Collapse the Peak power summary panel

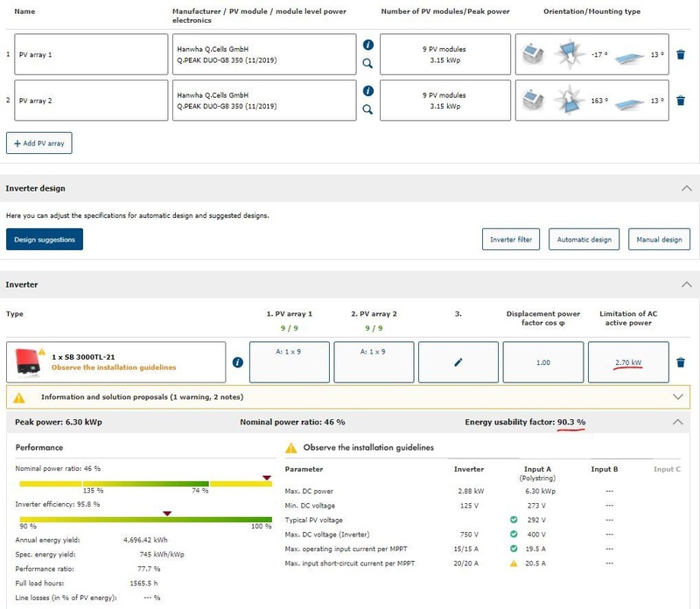tap(678, 422)
